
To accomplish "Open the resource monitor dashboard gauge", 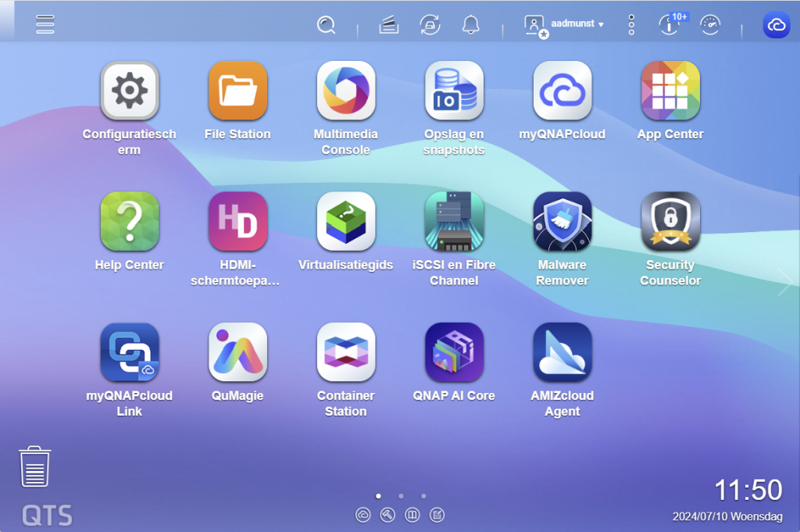I will click(x=709, y=24).
